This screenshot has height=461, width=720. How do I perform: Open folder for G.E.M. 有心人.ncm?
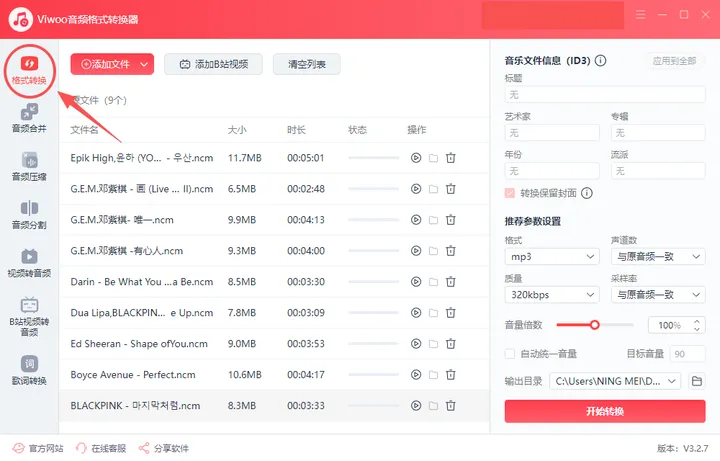pyautogui.click(x=433, y=251)
